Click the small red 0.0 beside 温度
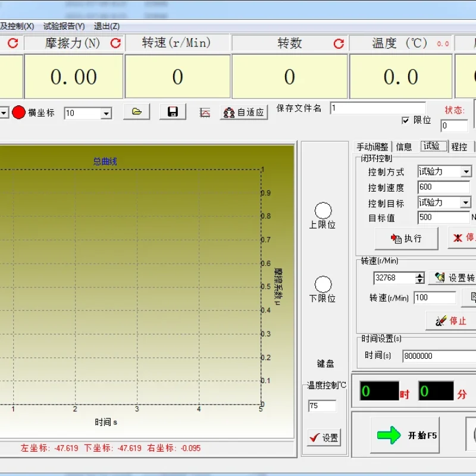Viewport: 476px width, 476px height. click(443, 44)
